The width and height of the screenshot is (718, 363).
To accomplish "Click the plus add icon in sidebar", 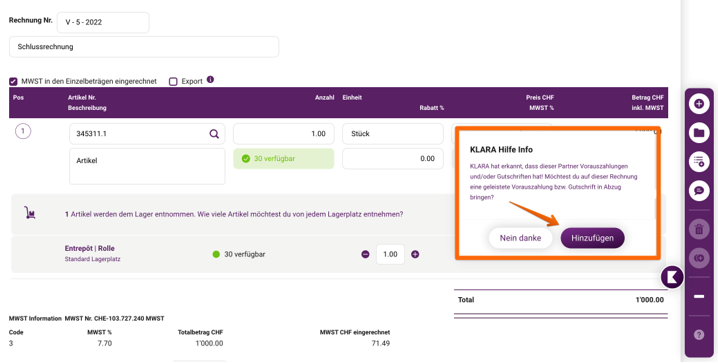I will tap(699, 104).
